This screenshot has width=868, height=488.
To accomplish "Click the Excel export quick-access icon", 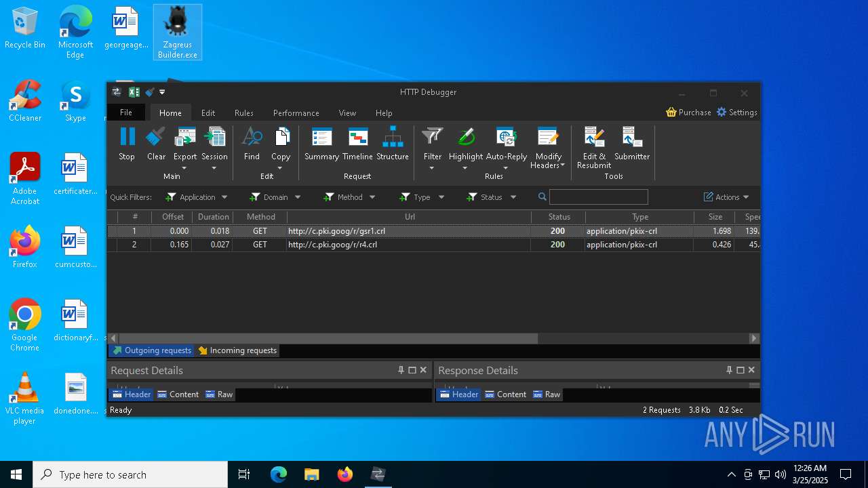I will pos(134,92).
